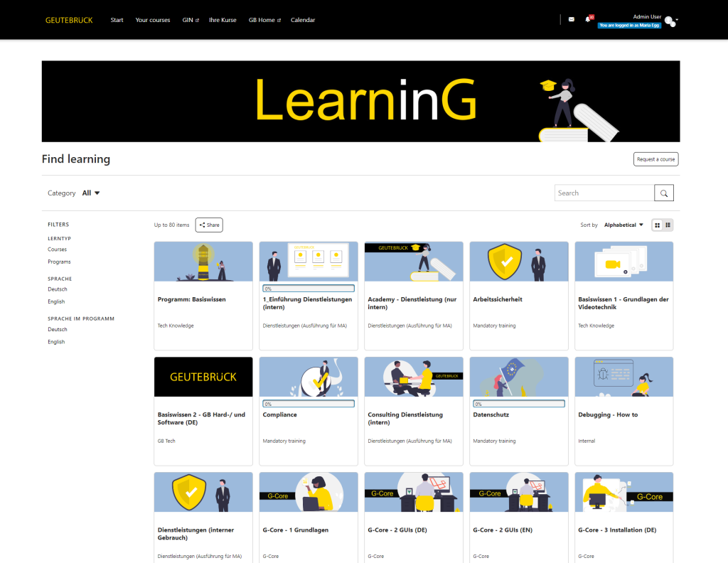Click the Share button
Screen dimensions: 728x563
(209, 225)
